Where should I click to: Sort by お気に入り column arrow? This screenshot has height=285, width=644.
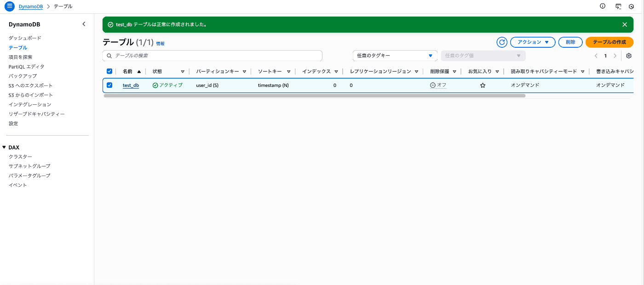coord(497,72)
